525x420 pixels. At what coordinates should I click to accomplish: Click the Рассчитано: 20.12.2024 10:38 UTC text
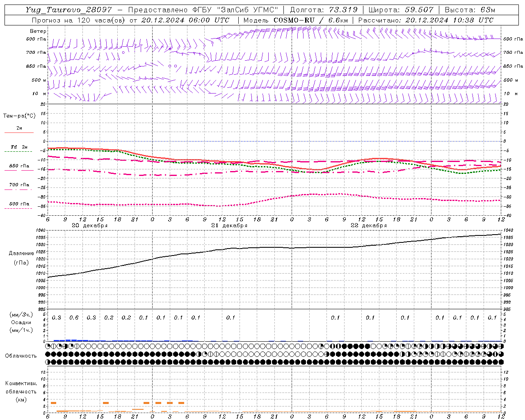(x=426, y=20)
